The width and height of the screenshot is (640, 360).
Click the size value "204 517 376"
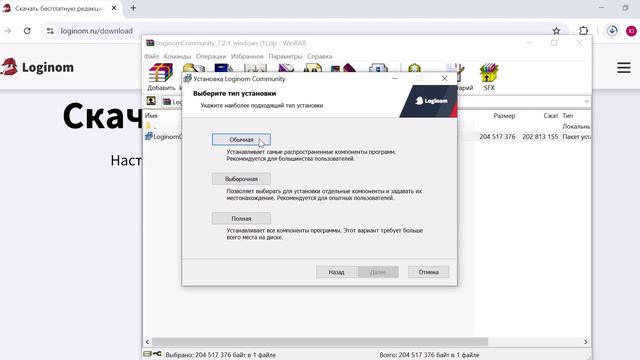tap(497, 137)
